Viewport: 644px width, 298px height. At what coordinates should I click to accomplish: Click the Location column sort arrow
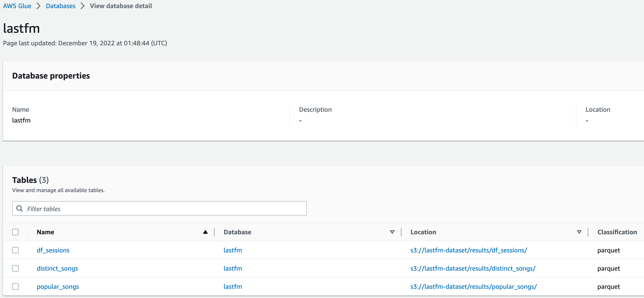point(579,232)
